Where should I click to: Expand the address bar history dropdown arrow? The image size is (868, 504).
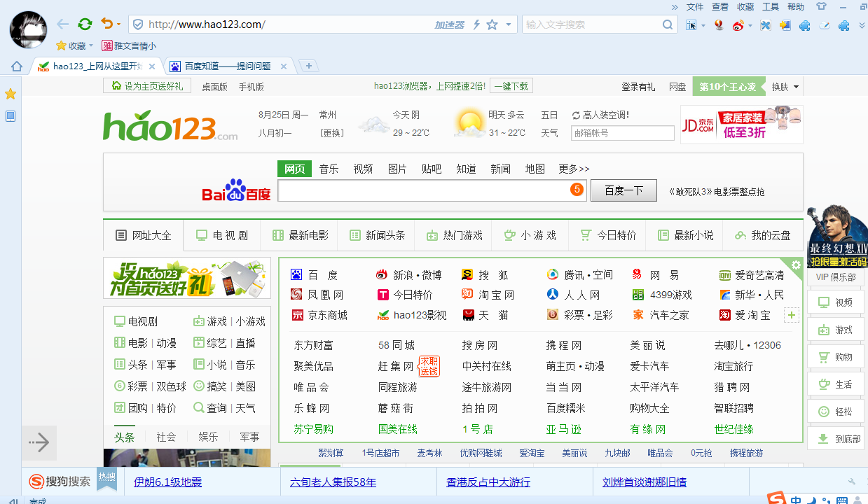point(509,24)
